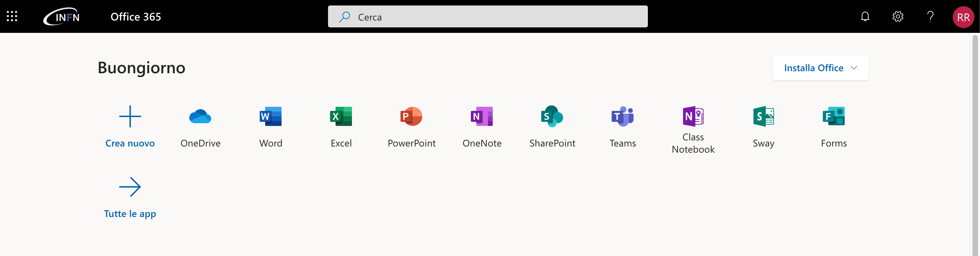Click the Crea nuovo plus icon
980x256 pixels.
pos(130,116)
